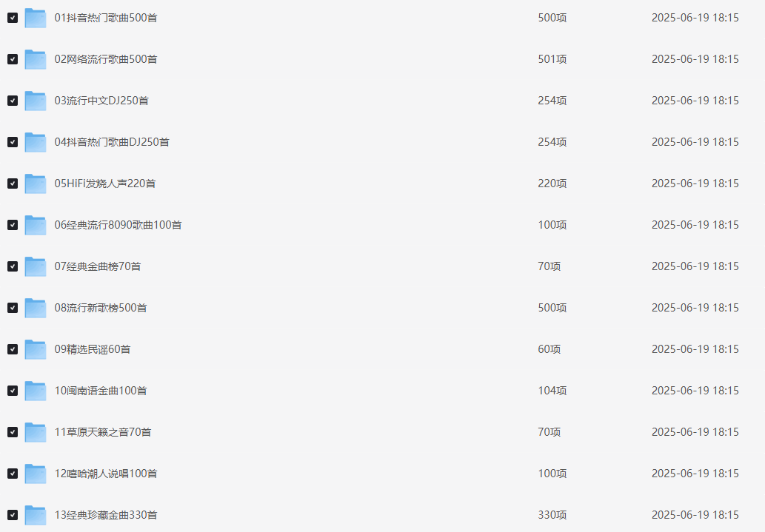765x532 pixels.
Task: Click the folder icon for 11草原天籁之音70首
Action: tap(35, 432)
